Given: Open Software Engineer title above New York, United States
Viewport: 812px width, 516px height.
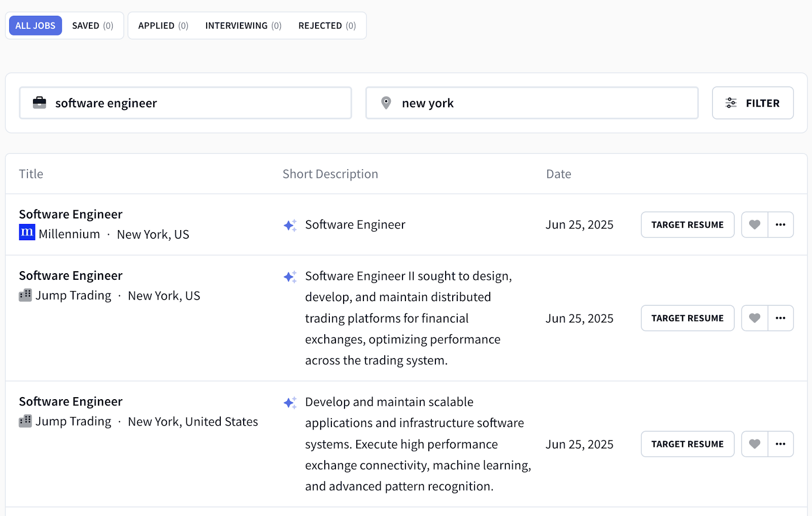Looking at the screenshot, I should click(x=71, y=402).
